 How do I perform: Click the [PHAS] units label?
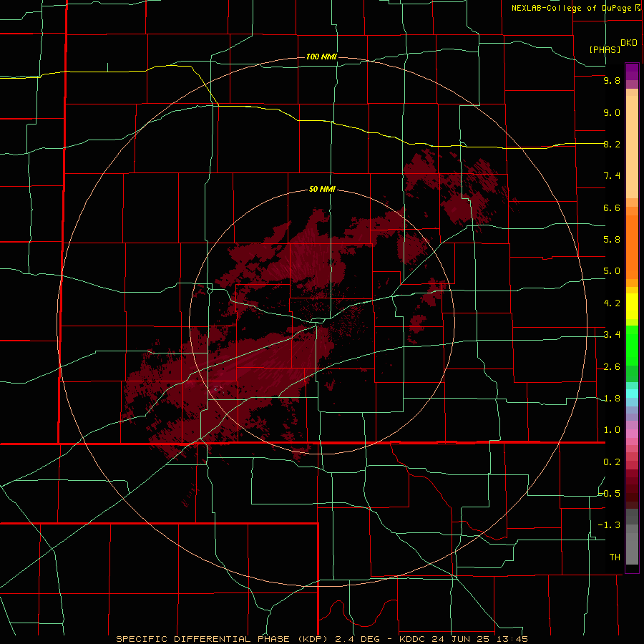[x=605, y=49]
